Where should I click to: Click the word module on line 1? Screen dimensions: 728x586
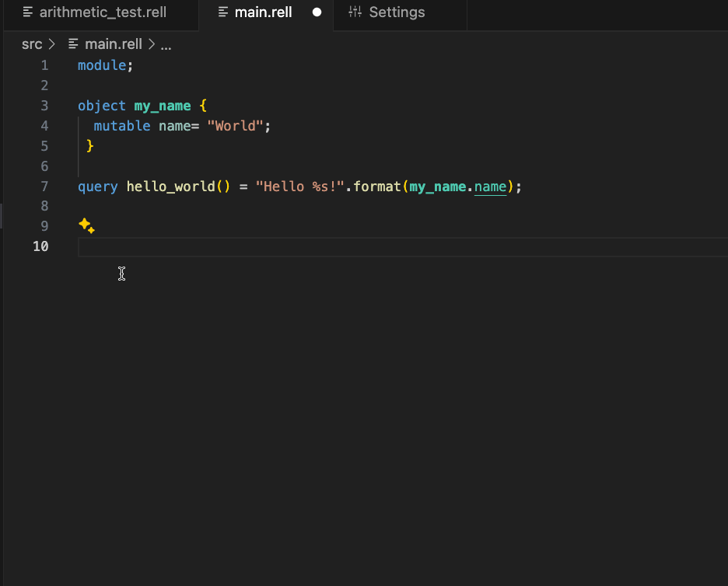coord(102,65)
